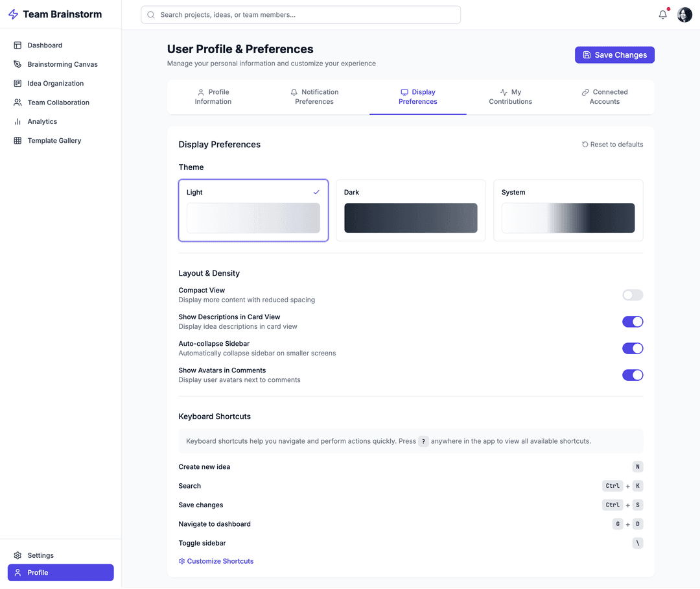Click the Save Changes button

point(614,55)
